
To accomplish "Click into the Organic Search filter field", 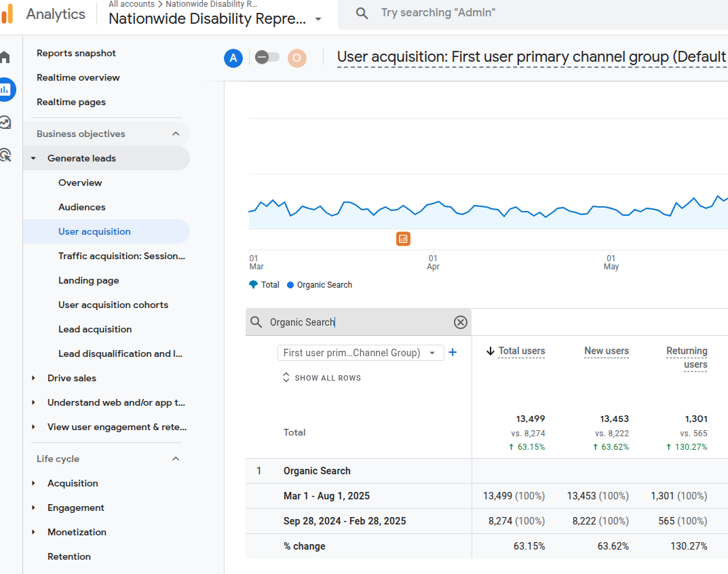I will click(x=358, y=322).
